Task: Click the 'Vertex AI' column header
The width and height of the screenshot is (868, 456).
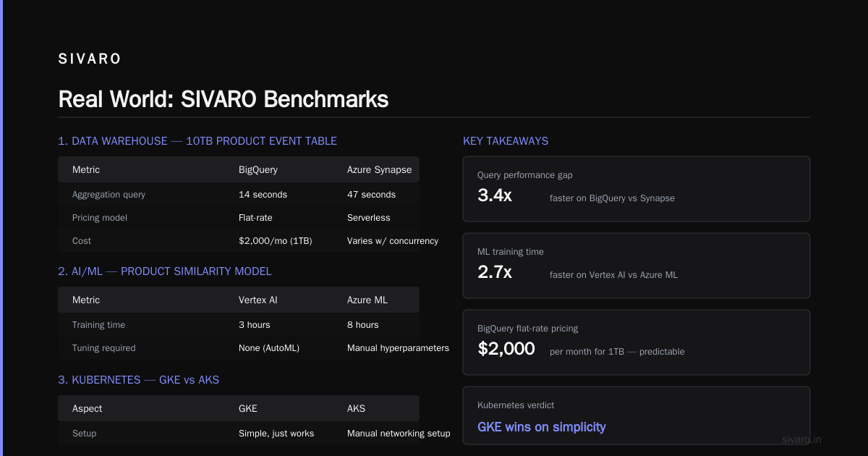Action: (259, 300)
